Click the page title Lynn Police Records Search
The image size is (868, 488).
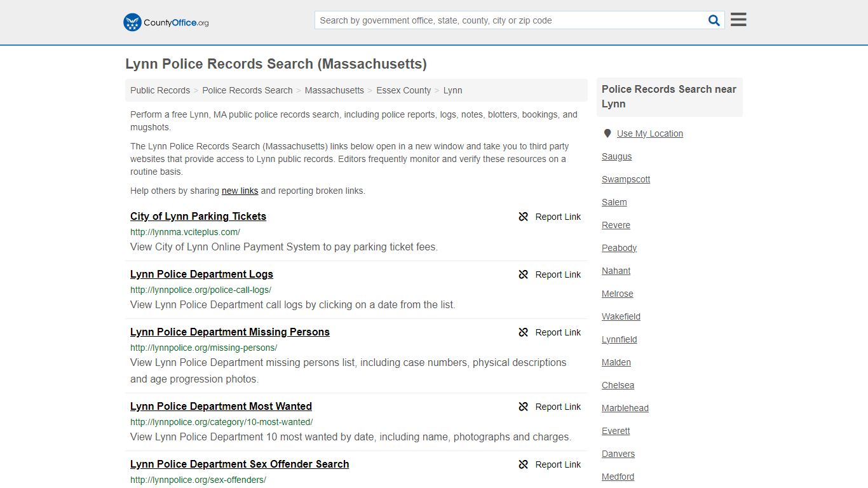(276, 64)
